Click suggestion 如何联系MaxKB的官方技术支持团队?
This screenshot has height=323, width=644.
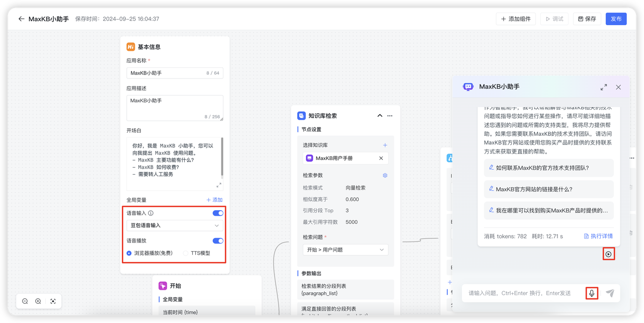tap(548, 168)
